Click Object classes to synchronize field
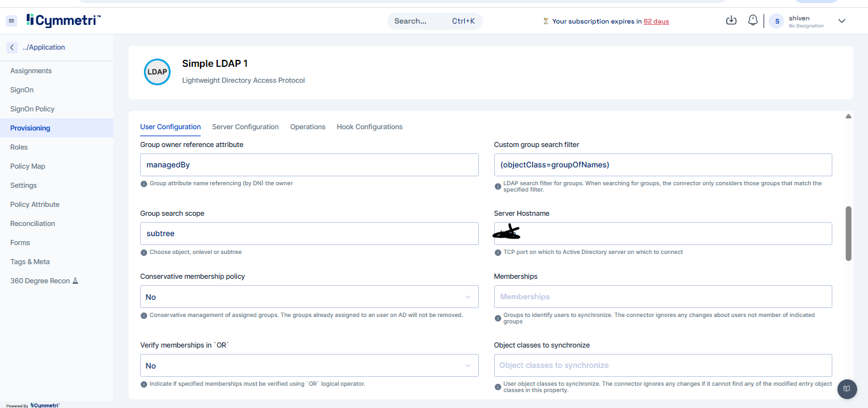Image resolution: width=868 pixels, height=408 pixels. tap(663, 365)
